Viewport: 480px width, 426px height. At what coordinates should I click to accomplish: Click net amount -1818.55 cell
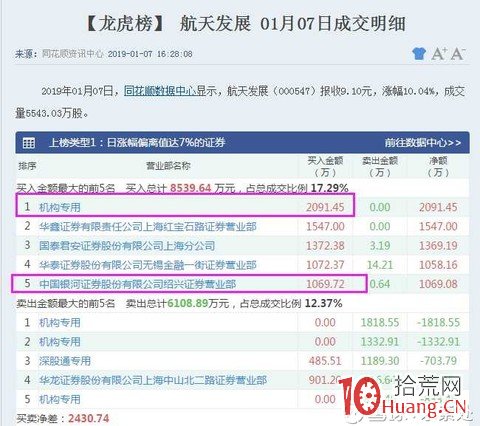pos(438,322)
